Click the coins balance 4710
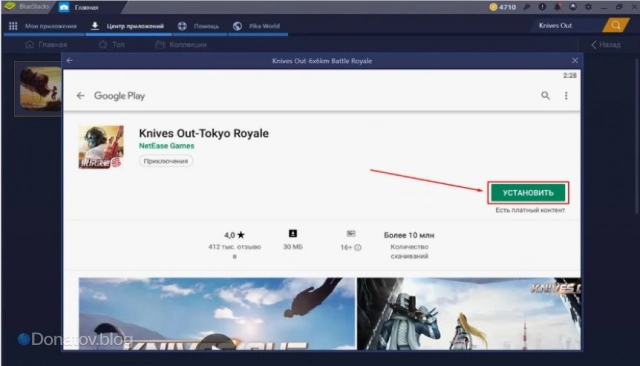 (502, 7)
